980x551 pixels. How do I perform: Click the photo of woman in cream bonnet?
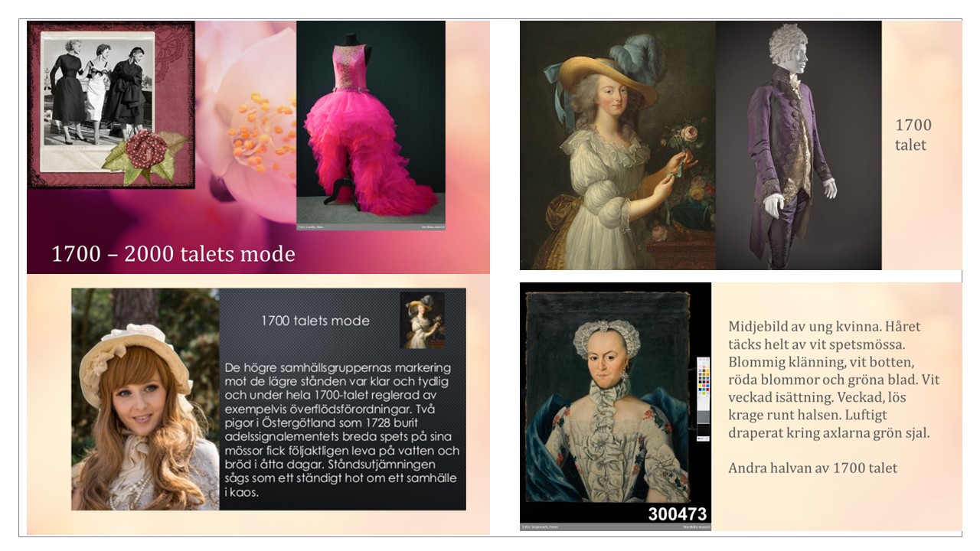point(145,399)
